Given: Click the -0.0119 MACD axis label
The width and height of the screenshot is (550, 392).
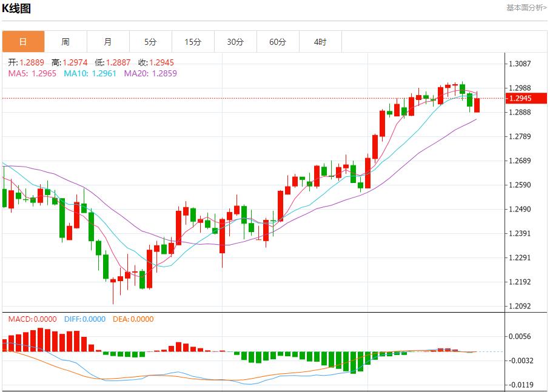Looking at the screenshot, I should [521, 385].
